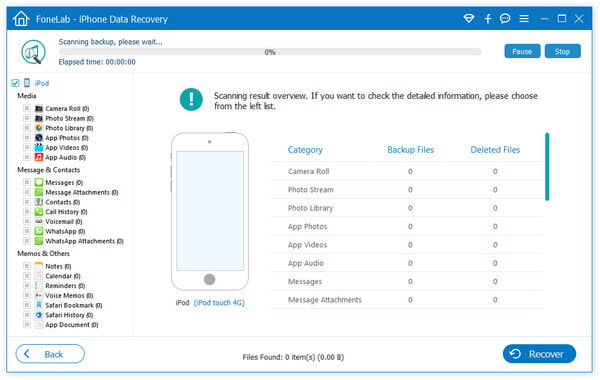Toggle the App Videos checkbox
Image resolution: width=600 pixels, height=380 pixels.
coord(27,147)
